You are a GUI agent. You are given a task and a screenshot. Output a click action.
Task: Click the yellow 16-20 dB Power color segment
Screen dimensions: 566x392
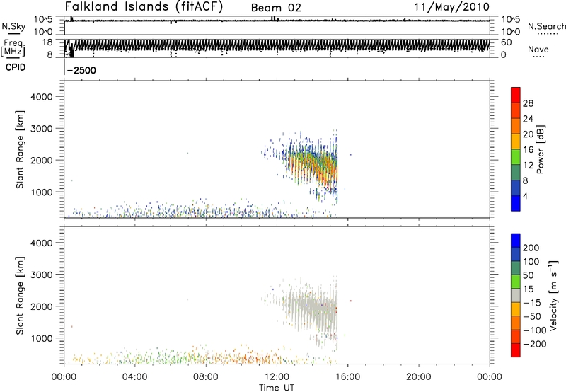(516, 142)
